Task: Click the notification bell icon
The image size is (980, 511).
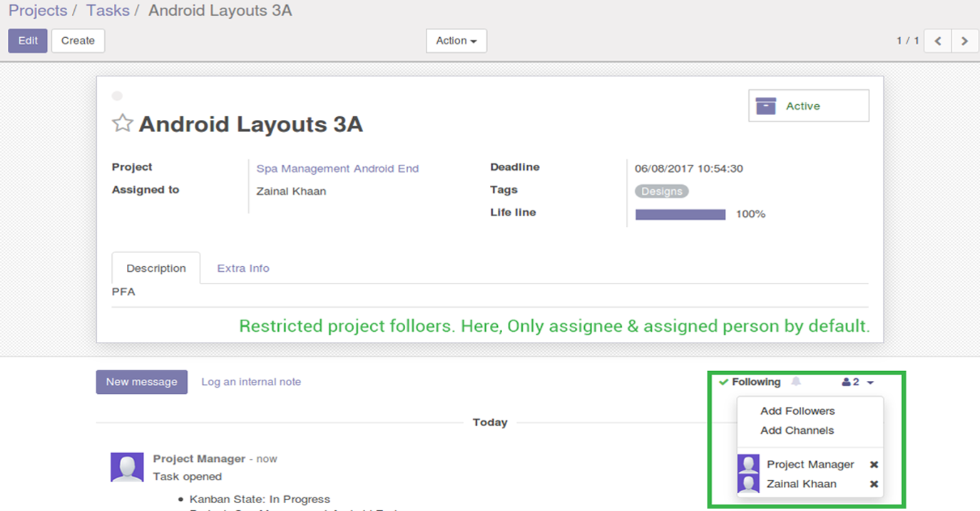Action: click(x=796, y=382)
